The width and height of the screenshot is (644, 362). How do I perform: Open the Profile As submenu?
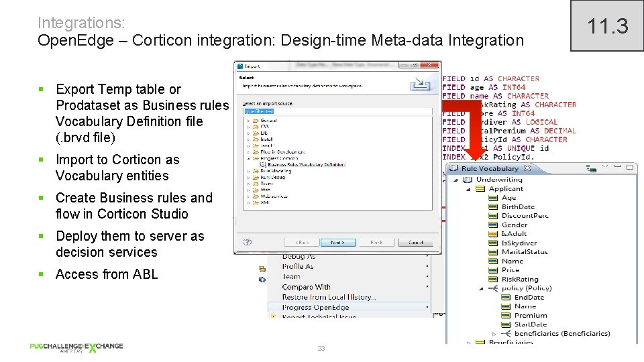[x=349, y=266]
